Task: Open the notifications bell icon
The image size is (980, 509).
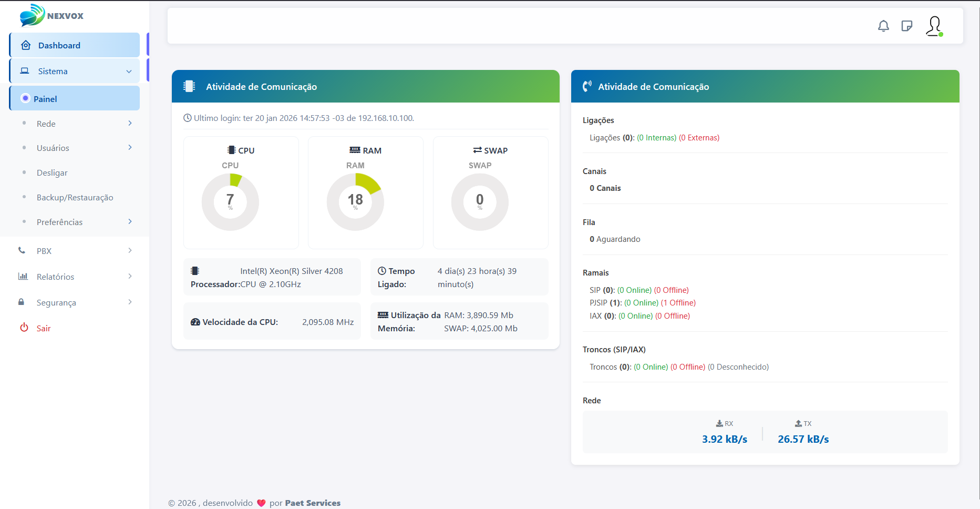Action: 883,26
